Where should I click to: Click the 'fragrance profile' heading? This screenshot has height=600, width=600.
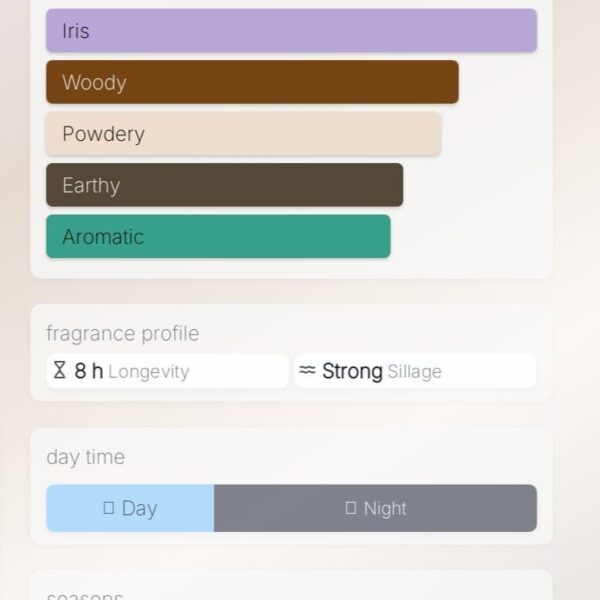(122, 333)
